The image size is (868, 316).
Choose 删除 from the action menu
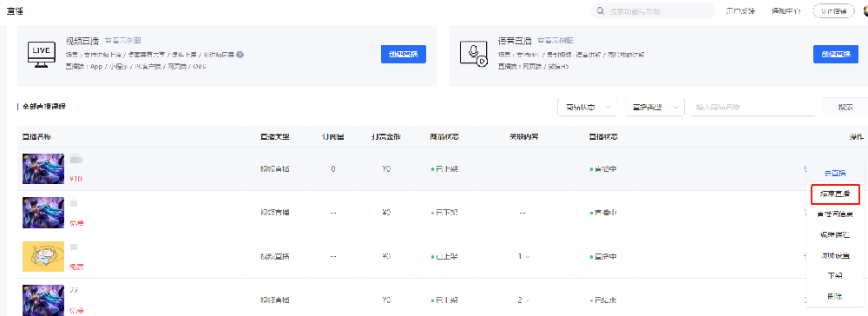point(835,297)
